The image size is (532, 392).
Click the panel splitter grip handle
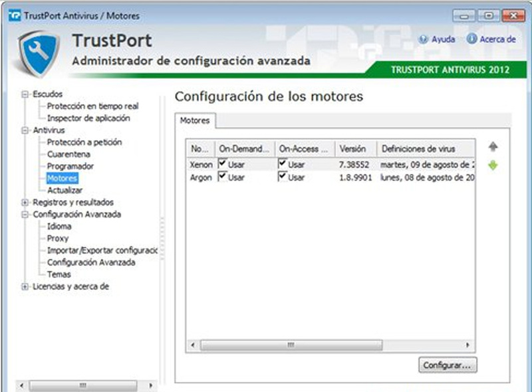point(162,239)
